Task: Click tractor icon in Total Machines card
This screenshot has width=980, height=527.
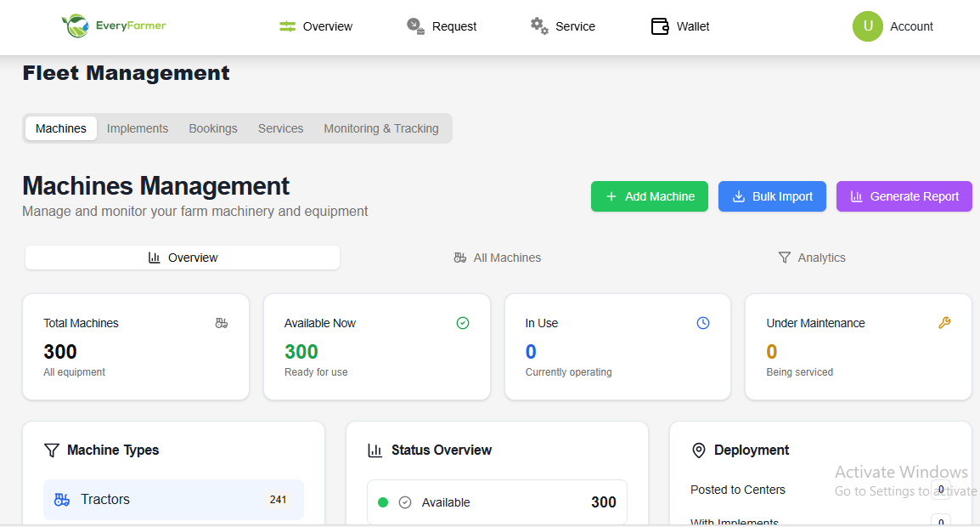Action: tap(222, 323)
